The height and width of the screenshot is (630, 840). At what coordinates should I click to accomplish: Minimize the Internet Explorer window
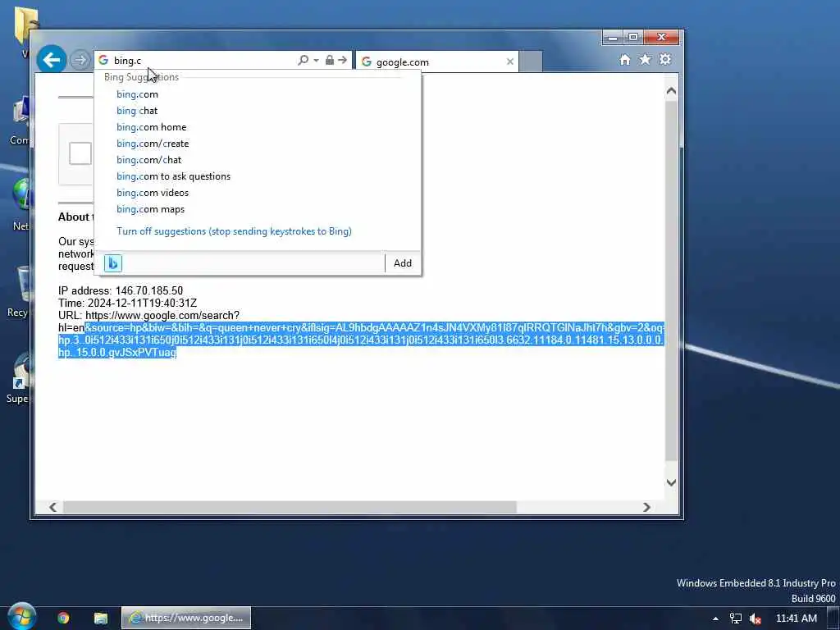(614, 37)
